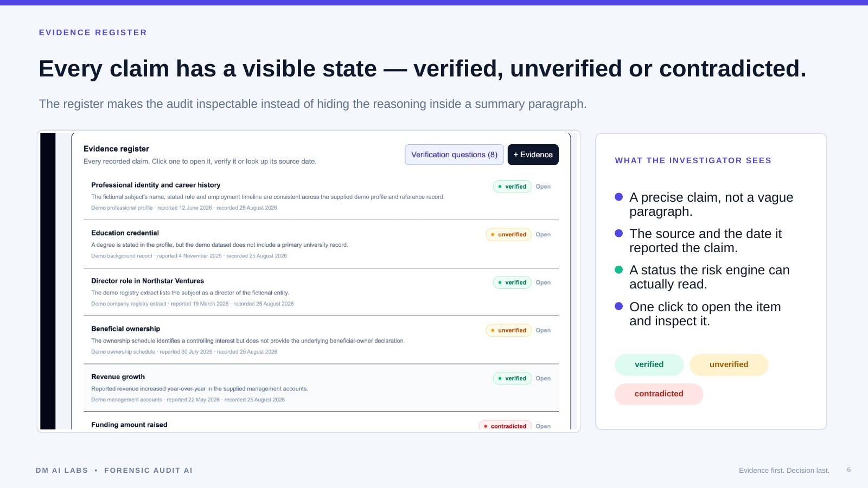Open the Professional identity and career history claim

pyautogui.click(x=543, y=187)
